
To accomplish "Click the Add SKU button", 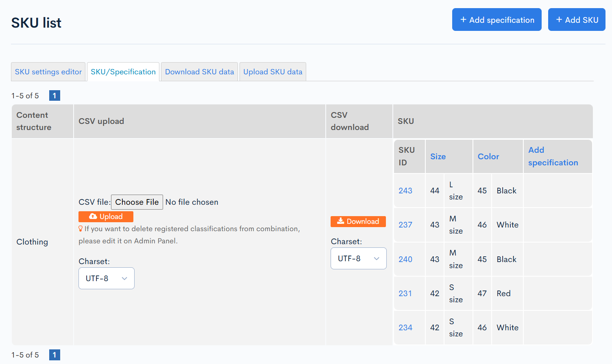I will (577, 19).
